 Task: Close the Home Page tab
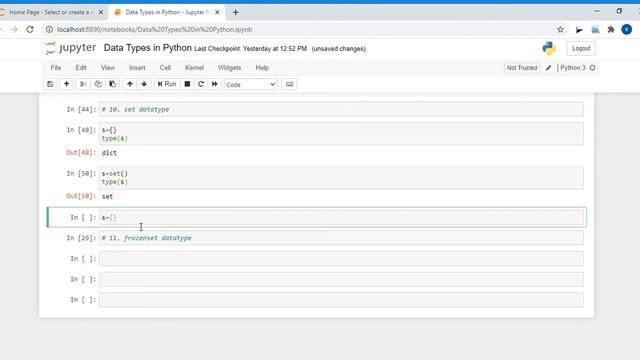coord(101,12)
